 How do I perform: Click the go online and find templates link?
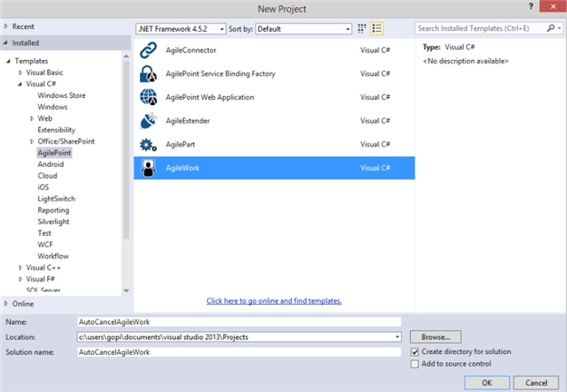pos(274,301)
